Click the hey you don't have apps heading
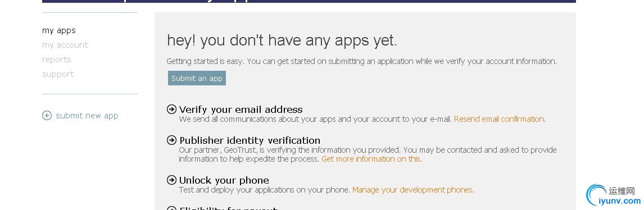This screenshot has width=644, height=210. coord(282,40)
